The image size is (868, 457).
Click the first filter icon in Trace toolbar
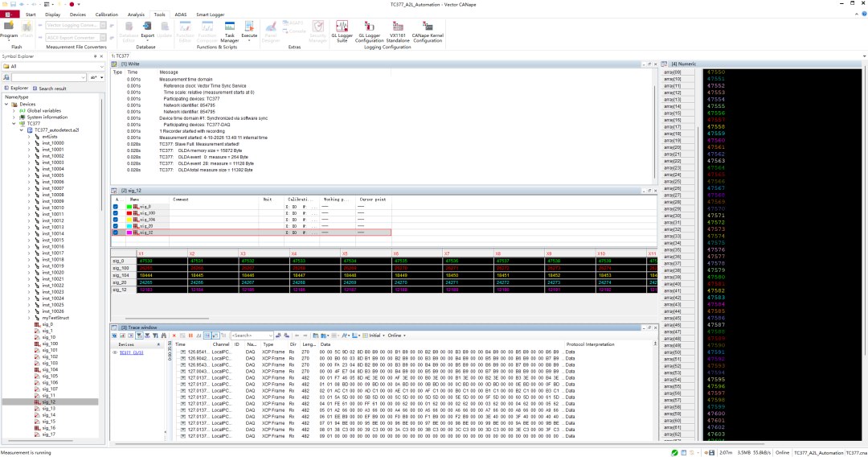tap(140, 336)
